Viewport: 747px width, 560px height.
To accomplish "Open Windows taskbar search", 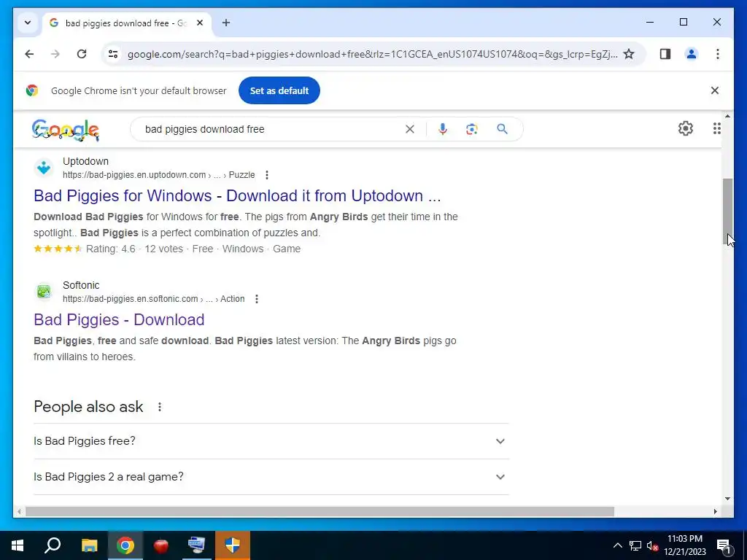I will pos(53,545).
